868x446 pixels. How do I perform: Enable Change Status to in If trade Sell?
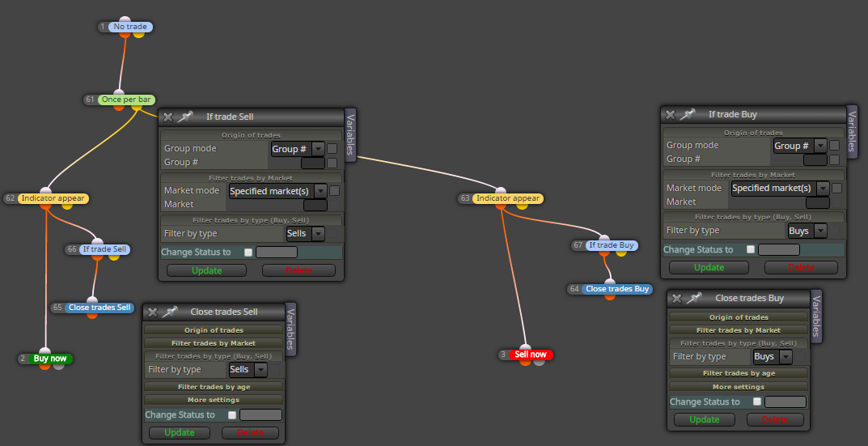(248, 253)
